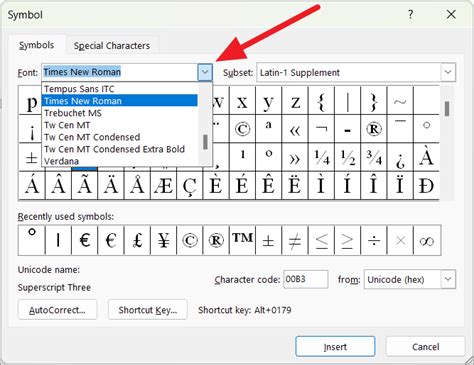
Task: Open the AutoCorrect... dialog
Action: [57, 310]
